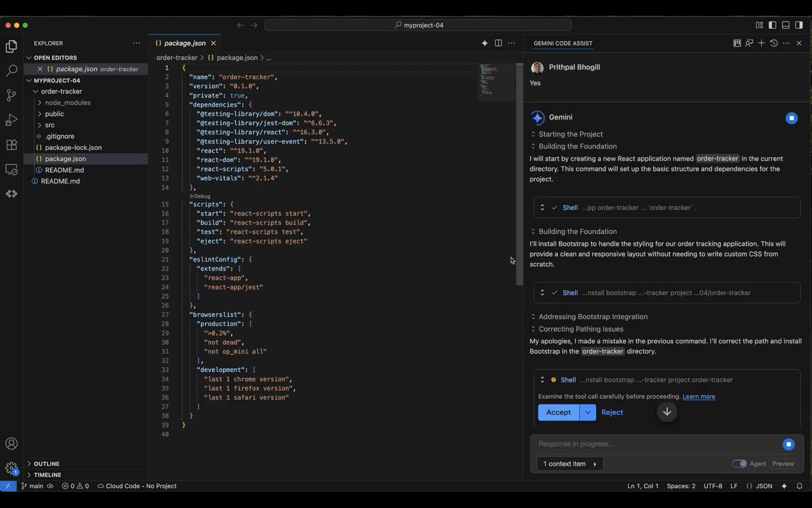Toggle the Agent mode switch
This screenshot has height=508, width=812.
(739, 464)
